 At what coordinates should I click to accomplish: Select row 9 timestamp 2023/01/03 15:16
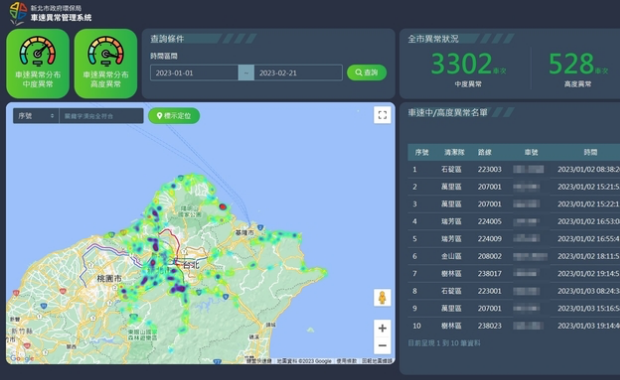(x=589, y=308)
